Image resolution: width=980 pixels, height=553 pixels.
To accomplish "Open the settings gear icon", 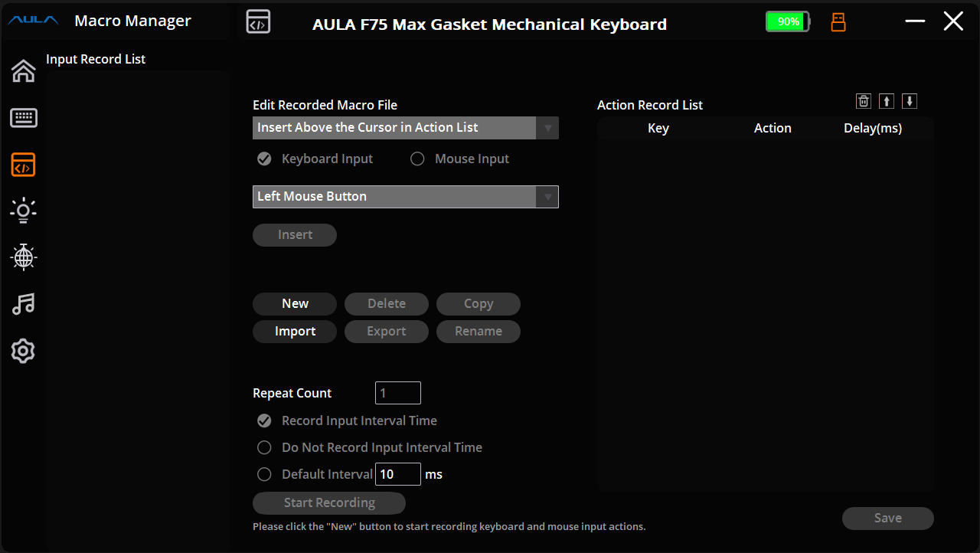I will point(23,352).
